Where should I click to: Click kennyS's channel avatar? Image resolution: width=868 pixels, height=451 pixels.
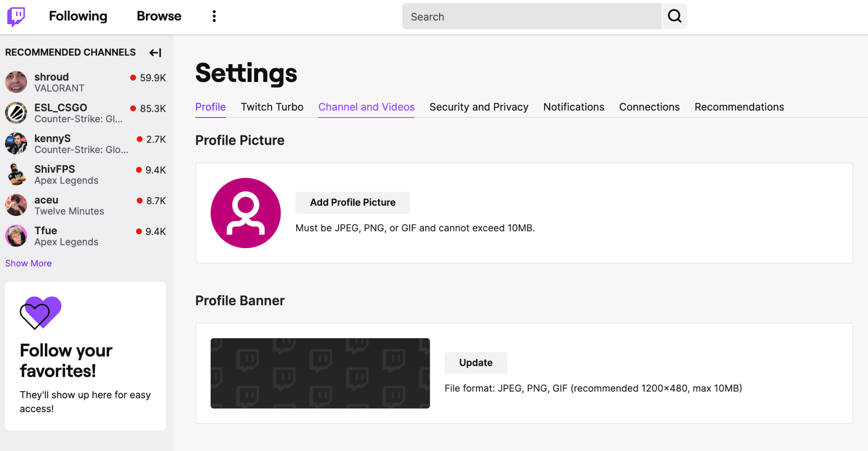click(x=16, y=144)
